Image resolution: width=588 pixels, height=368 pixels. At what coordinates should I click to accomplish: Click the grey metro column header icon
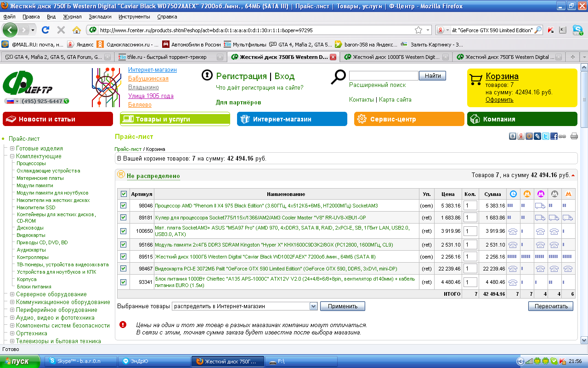554,194
